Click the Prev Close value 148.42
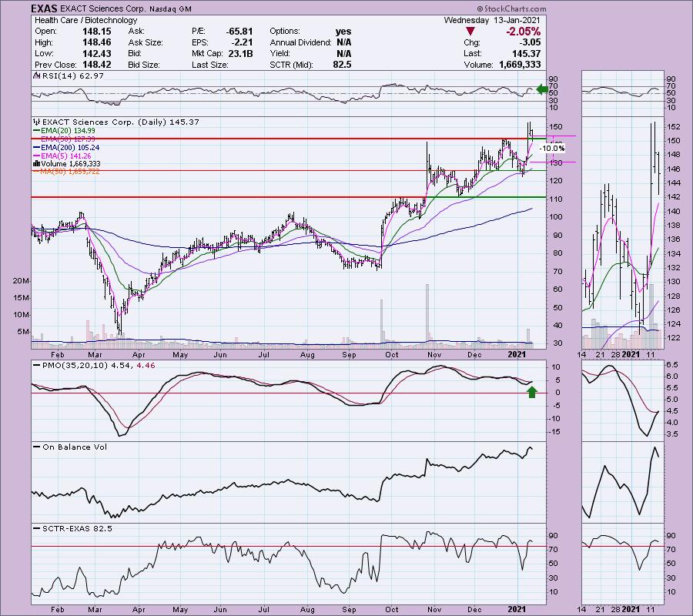693x616 pixels. 96,65
